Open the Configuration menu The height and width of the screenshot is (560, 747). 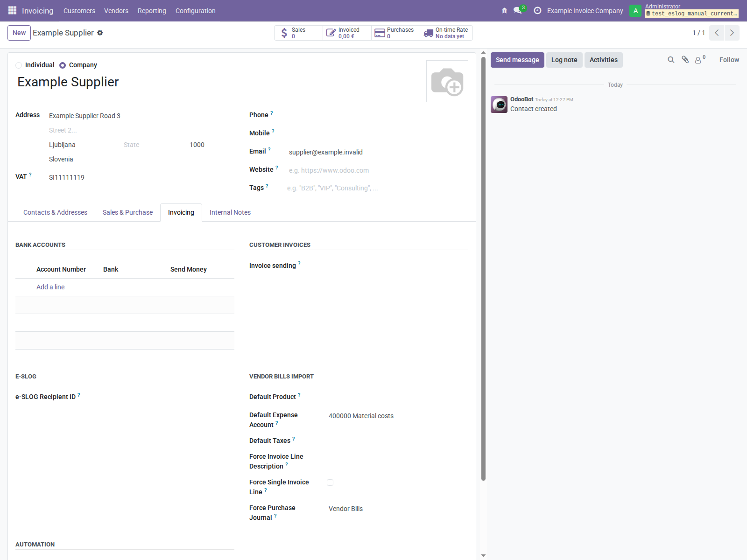[196, 11]
